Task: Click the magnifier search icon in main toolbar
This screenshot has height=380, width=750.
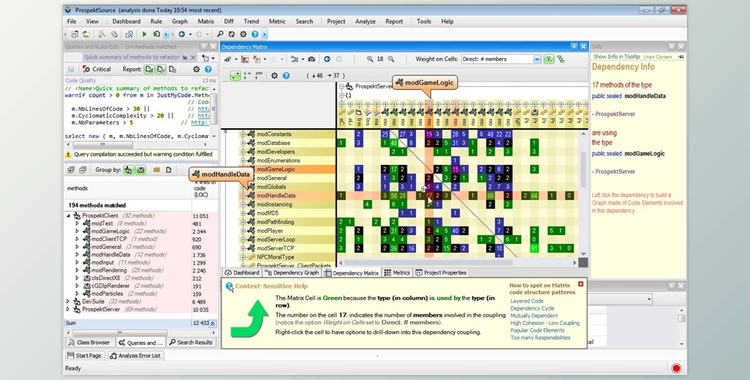Action: pos(220,34)
